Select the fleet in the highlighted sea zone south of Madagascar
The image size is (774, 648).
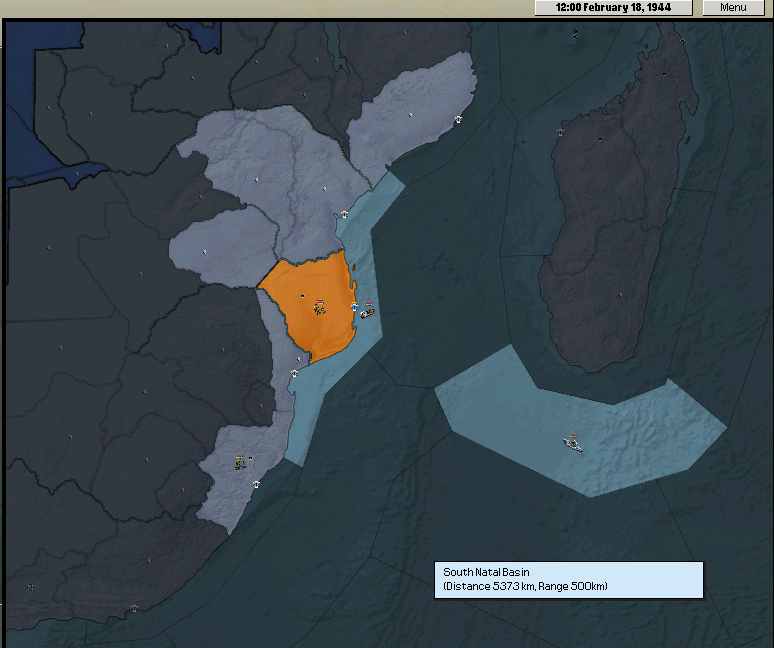point(573,443)
